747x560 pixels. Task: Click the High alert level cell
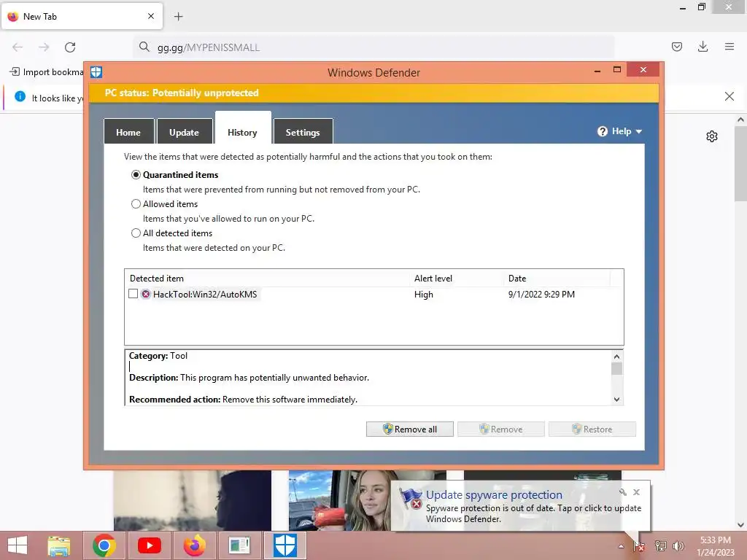click(x=424, y=295)
